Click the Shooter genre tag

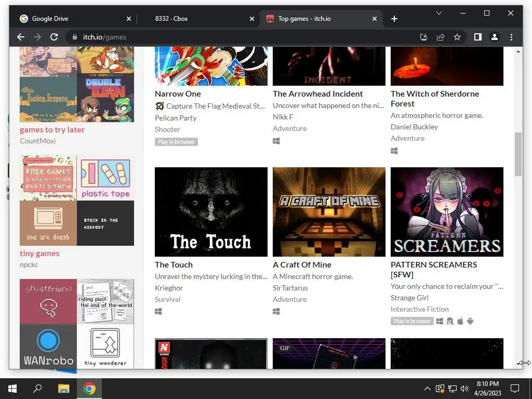click(168, 129)
